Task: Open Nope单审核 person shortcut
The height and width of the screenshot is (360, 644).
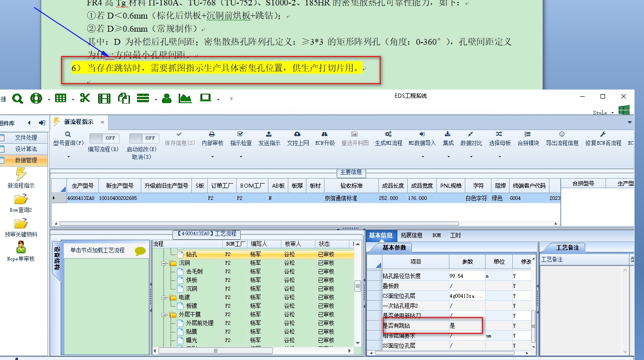Action: tap(21, 251)
